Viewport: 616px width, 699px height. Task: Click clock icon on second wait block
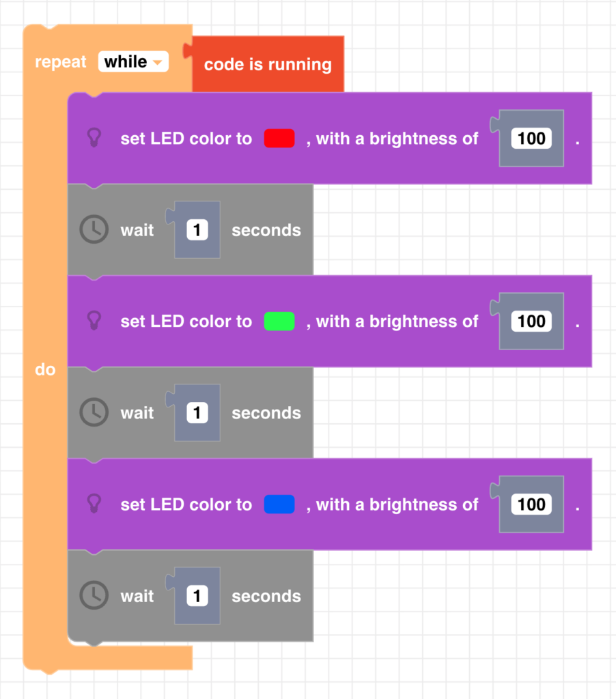coord(94,413)
